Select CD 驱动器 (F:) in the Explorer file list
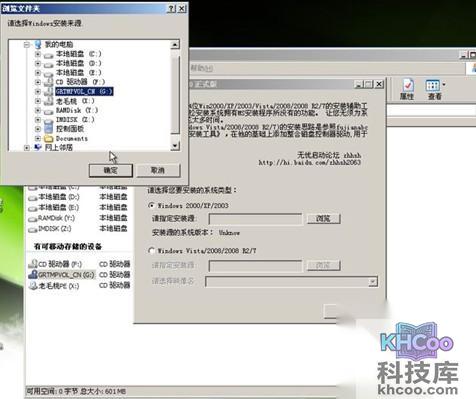 click(x=55, y=264)
